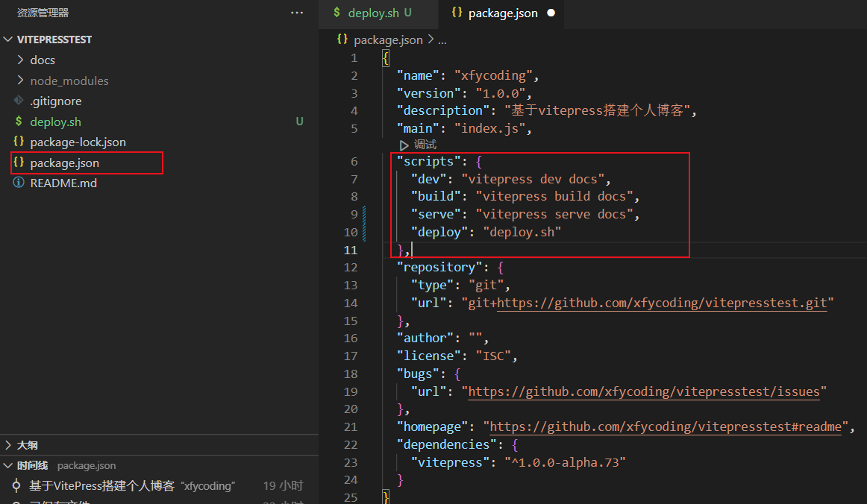
Task: Click line number 12 in the gutter
Action: (x=351, y=268)
